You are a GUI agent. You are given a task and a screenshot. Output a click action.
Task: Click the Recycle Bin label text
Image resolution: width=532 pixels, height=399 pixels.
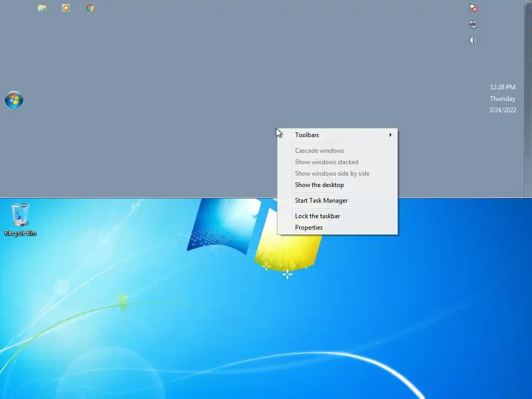20,233
